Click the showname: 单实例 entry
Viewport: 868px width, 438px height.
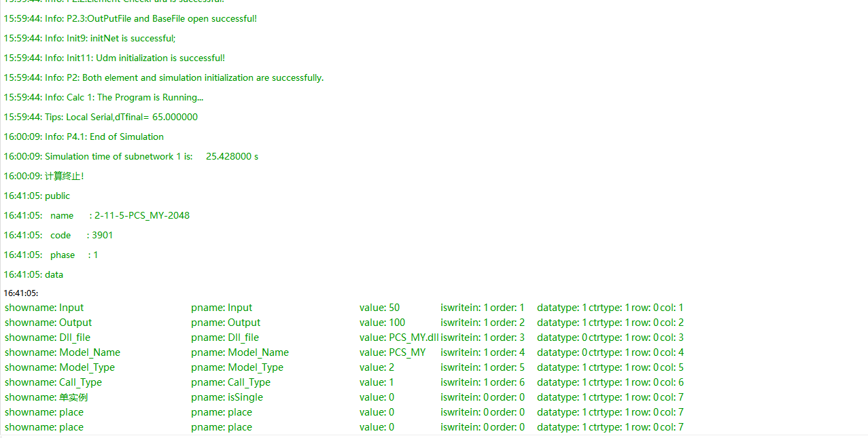pyautogui.click(x=46, y=397)
